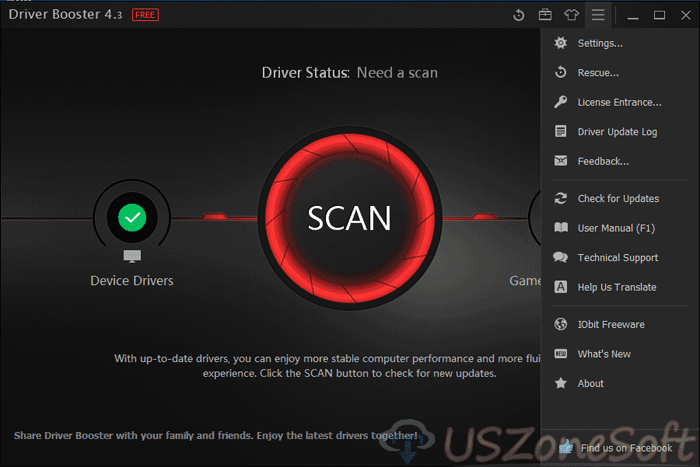Click the skin shirt icon
The image size is (700, 467).
(x=571, y=15)
